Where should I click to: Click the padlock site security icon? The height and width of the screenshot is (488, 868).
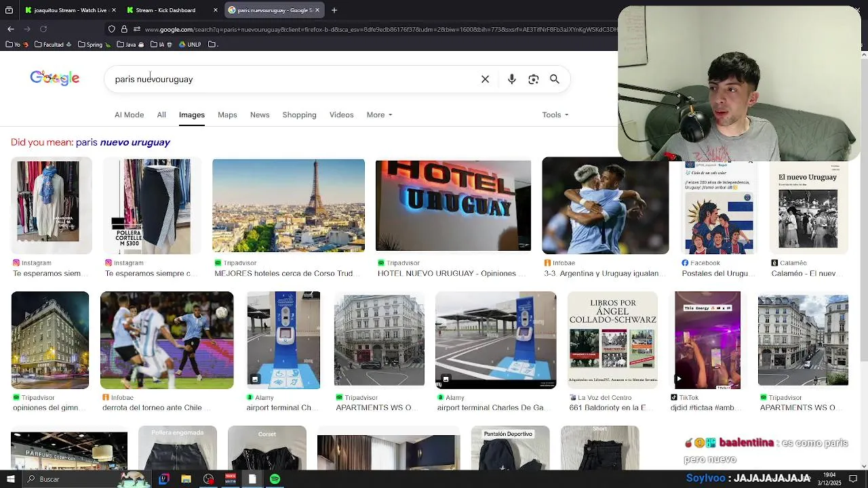coord(124,29)
